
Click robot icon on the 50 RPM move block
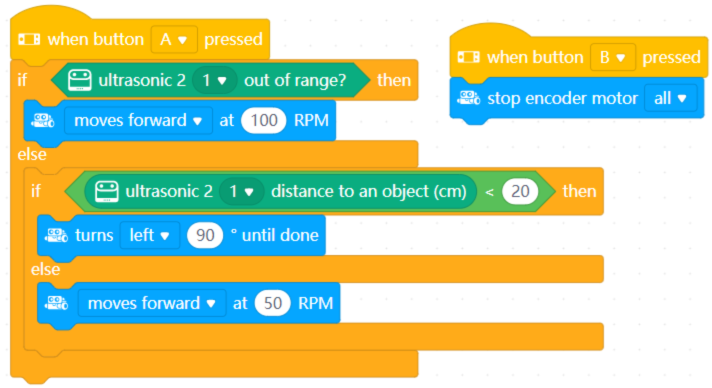coord(56,303)
